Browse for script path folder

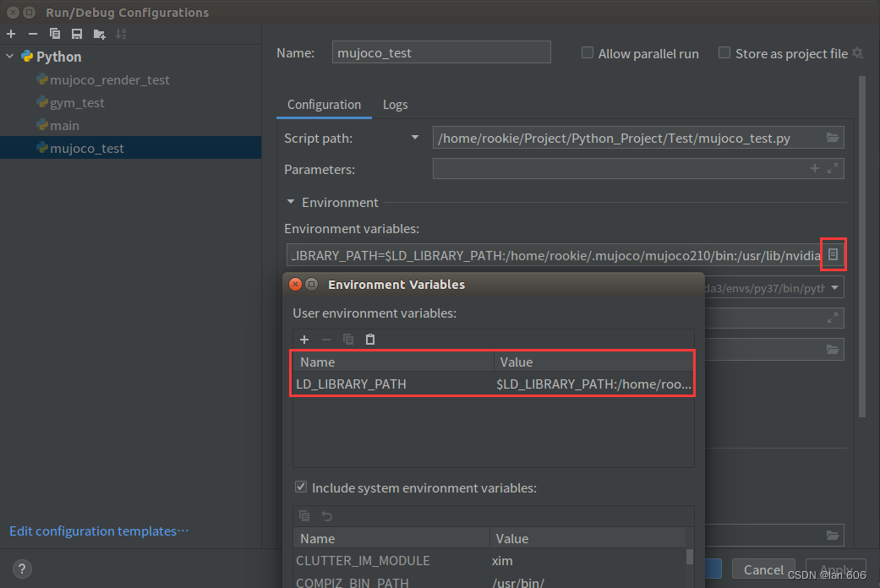[x=833, y=138]
